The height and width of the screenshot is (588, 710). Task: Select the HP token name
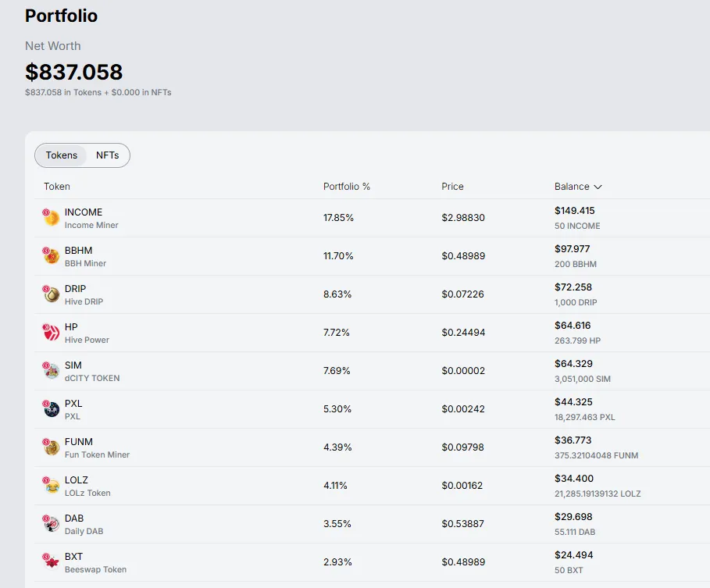pyautogui.click(x=71, y=327)
